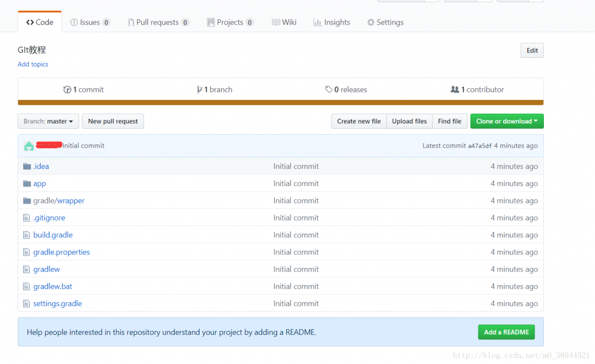
Task: Click the gradlew.bat file icon
Action: 26,286
